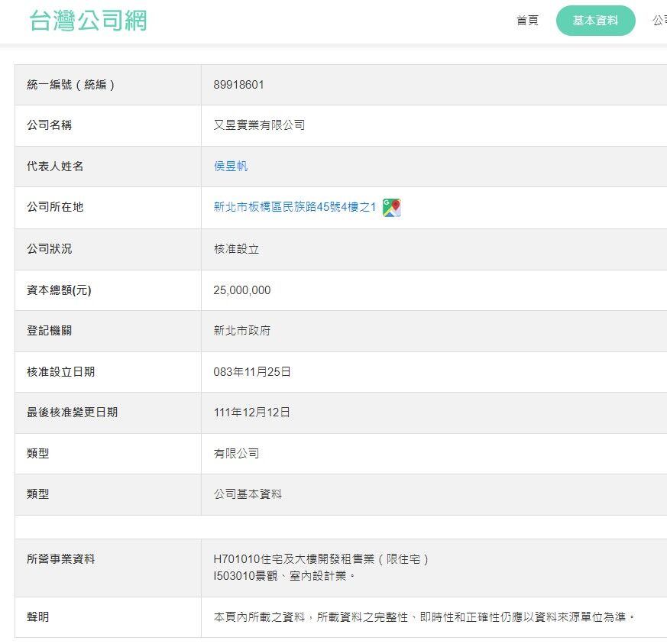This screenshot has height=644, width=667.
Task: Click business item I503010景觀、室內設計業
Action: (284, 576)
